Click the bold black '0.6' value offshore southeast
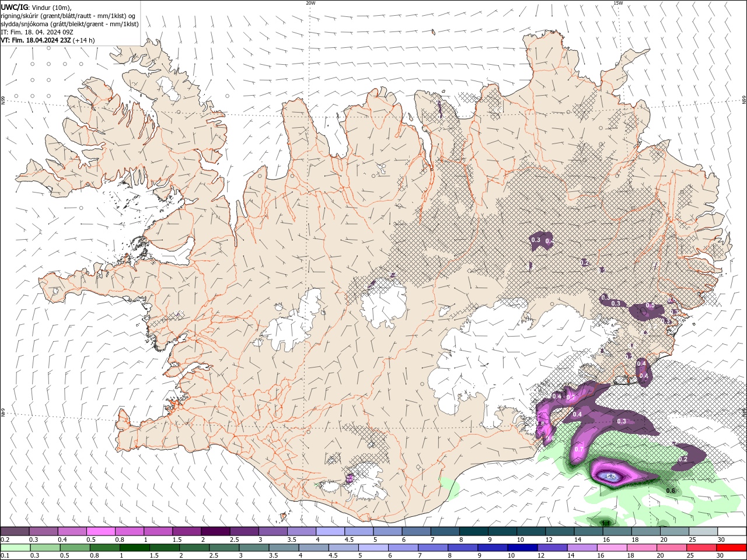This screenshot has height=560, width=747. click(x=671, y=491)
